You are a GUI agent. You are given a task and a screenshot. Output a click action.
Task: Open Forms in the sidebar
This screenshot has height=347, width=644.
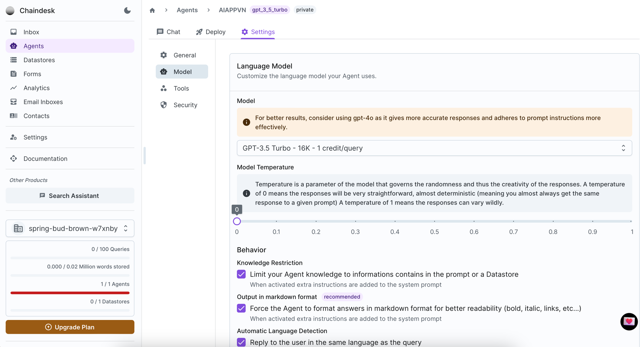click(x=70, y=74)
